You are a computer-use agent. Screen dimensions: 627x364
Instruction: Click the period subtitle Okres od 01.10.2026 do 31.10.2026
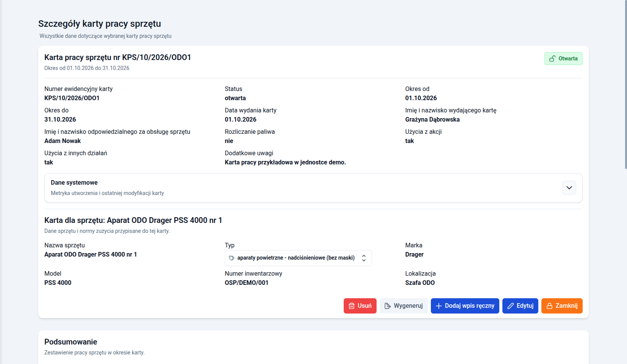click(87, 68)
